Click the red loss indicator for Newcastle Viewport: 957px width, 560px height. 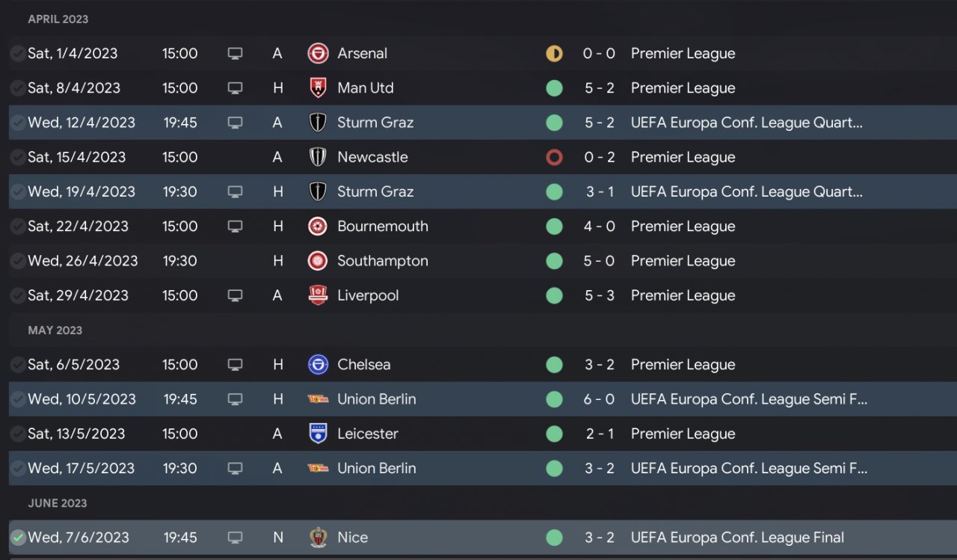[554, 158]
